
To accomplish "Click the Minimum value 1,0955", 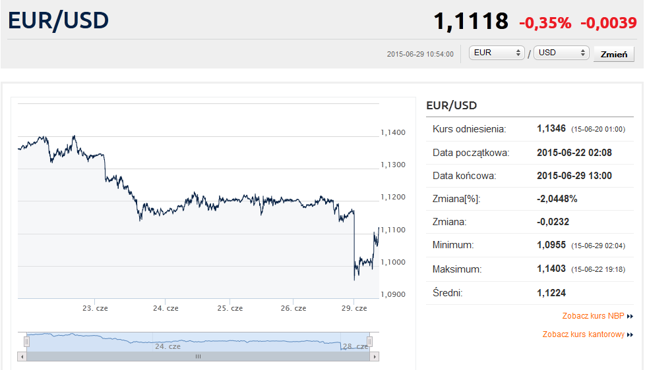I will (551, 245).
